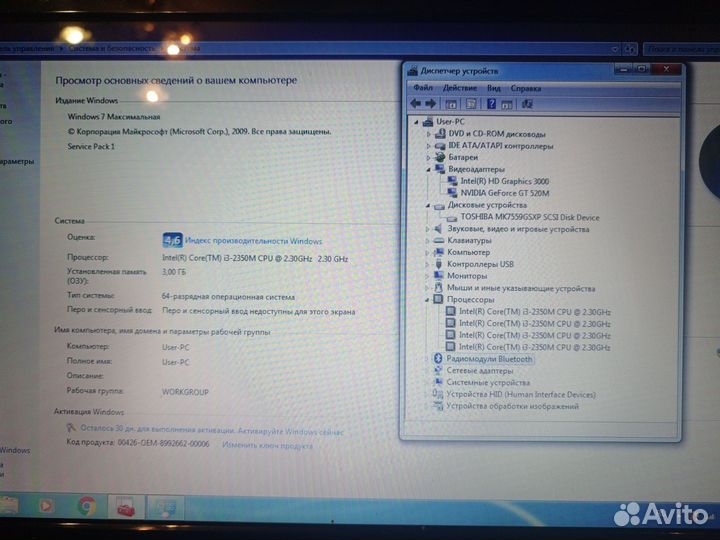This screenshot has height=540, width=720.
Task: Expand Звуковые, видео и игровые устройства
Action: (x=428, y=229)
